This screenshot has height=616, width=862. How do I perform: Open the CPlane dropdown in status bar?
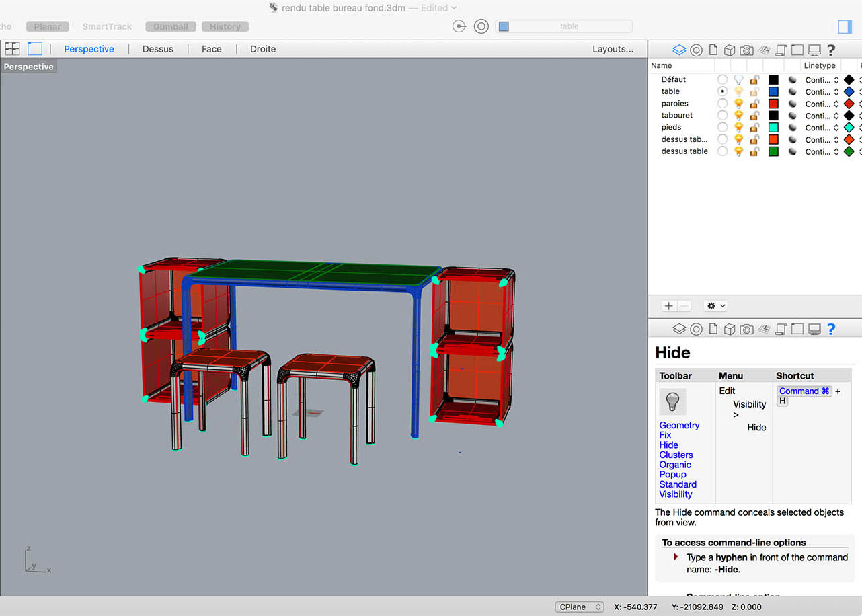tap(580, 607)
